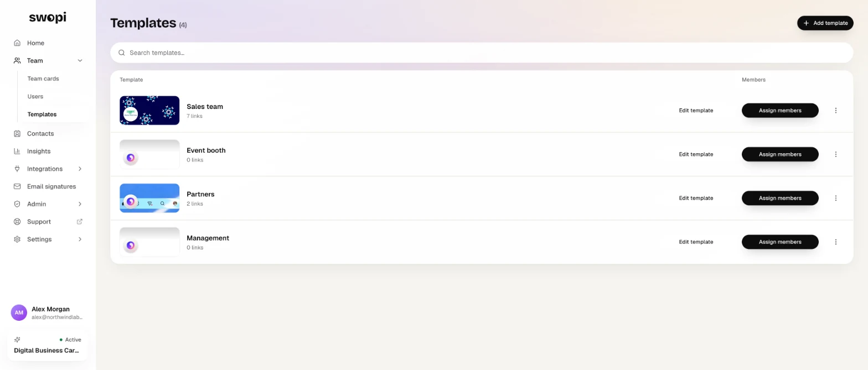The height and width of the screenshot is (370, 868).
Task: Expand the Integrations submenu chevron
Action: (80, 169)
